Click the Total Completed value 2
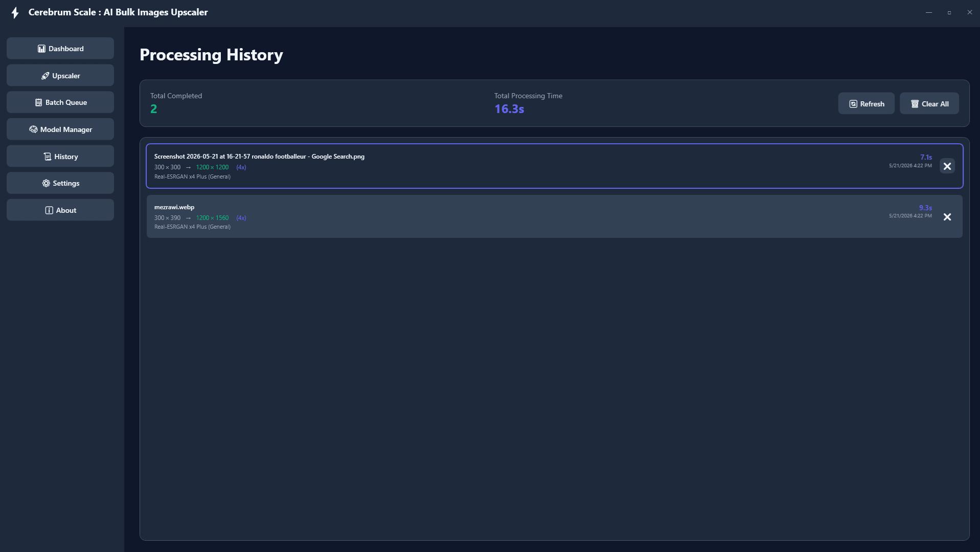 point(153,109)
